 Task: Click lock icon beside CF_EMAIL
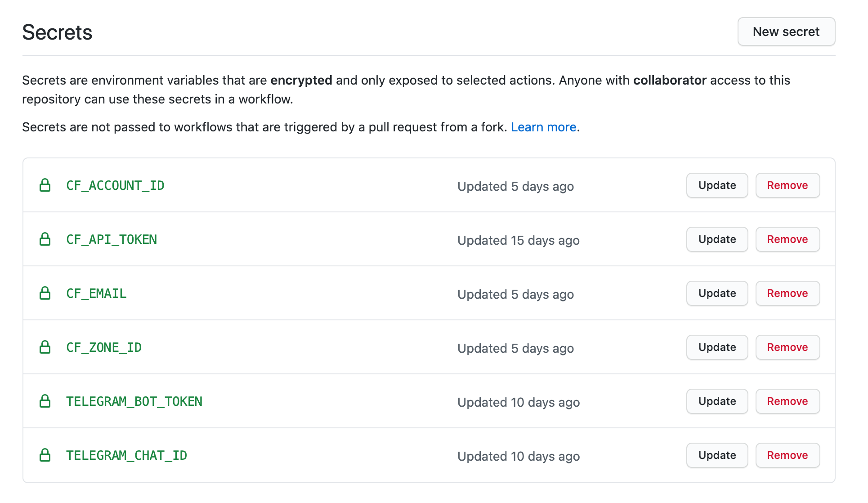45,293
